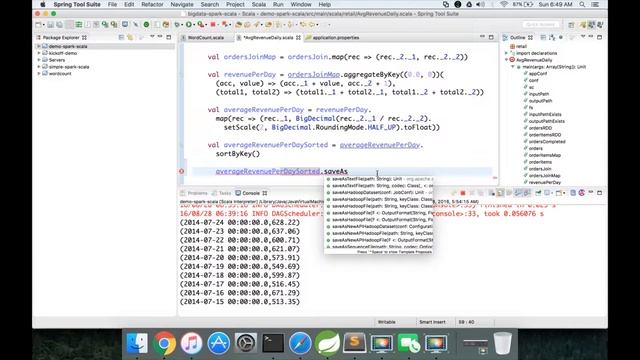Viewport: 640px width, 360px height.
Task: Open Safari from the Dock
Action: [300, 343]
